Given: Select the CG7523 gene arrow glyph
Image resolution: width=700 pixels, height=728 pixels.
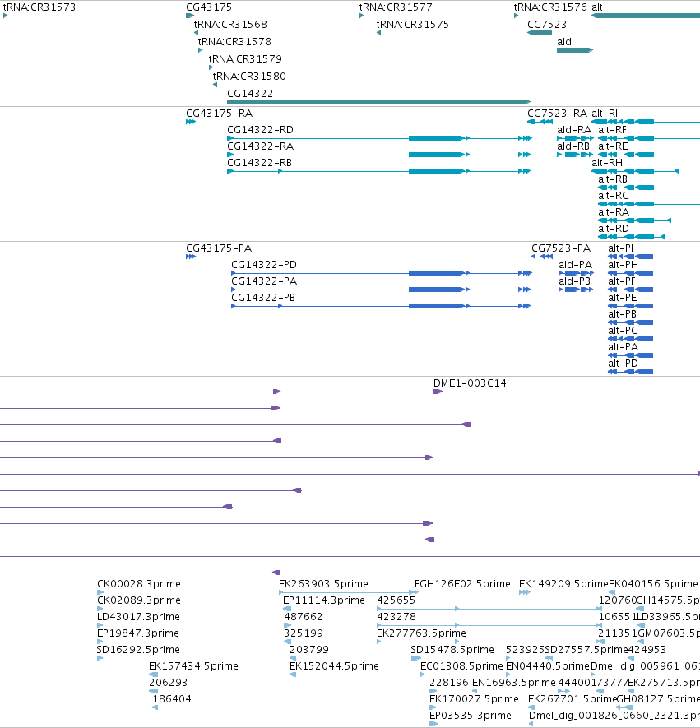Looking at the screenshot, I should pyautogui.click(x=540, y=33).
